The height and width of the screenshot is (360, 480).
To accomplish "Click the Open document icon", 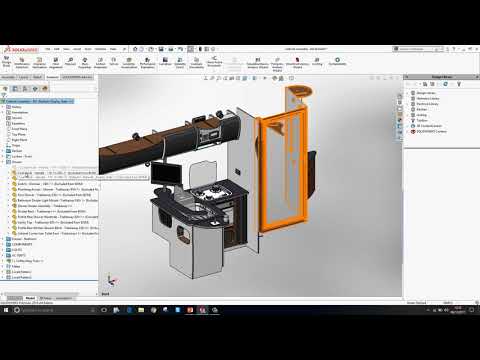I will [x=151, y=49].
